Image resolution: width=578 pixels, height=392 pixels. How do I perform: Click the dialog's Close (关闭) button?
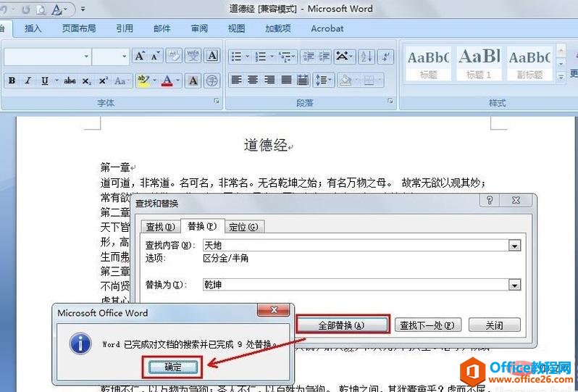[x=494, y=325]
